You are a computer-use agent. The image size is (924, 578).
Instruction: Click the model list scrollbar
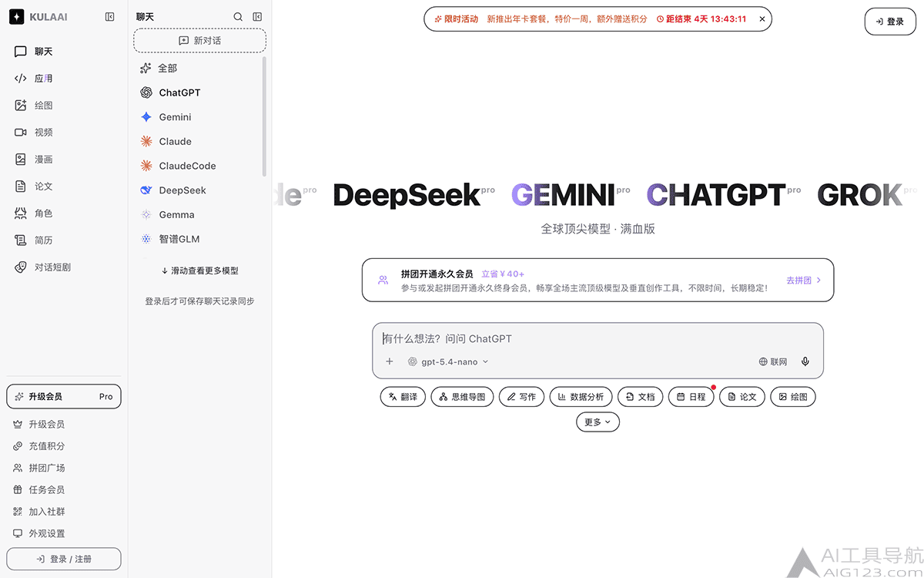[x=264, y=116]
